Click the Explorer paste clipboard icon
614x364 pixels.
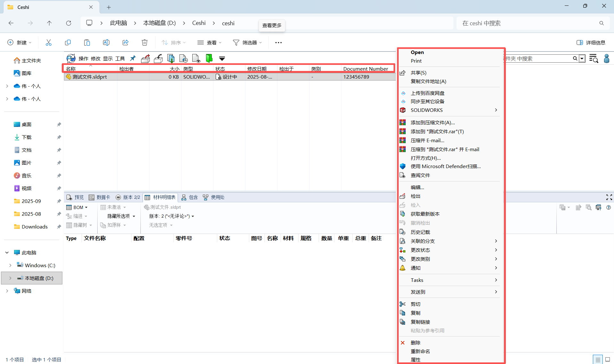87,43
